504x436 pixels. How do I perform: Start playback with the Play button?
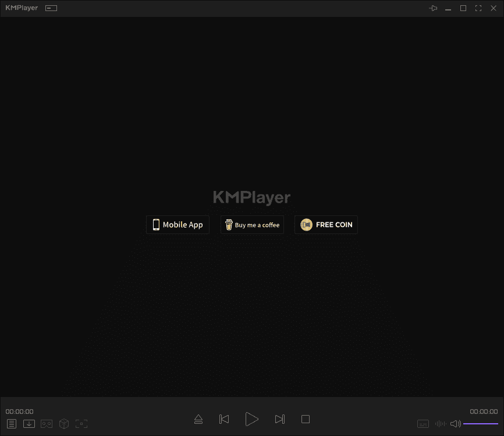(251, 419)
